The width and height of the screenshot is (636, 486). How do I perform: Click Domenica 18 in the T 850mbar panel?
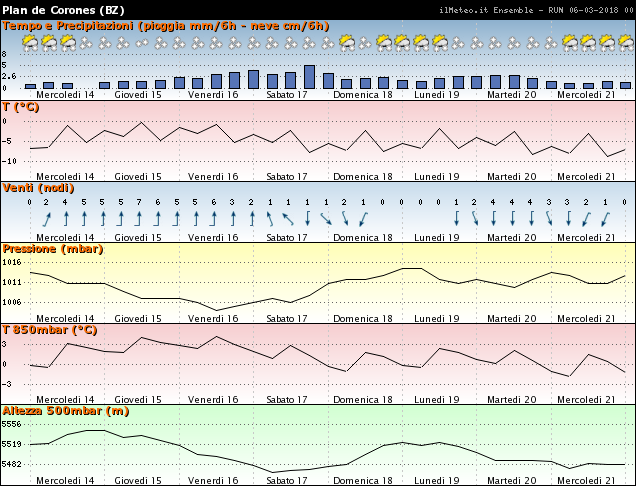tap(363, 400)
